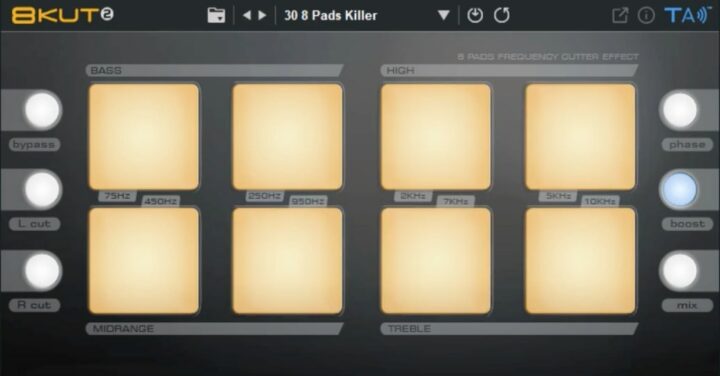This screenshot has width=720, height=376.
Task: Disable the lit boost button
Action: pos(679,189)
